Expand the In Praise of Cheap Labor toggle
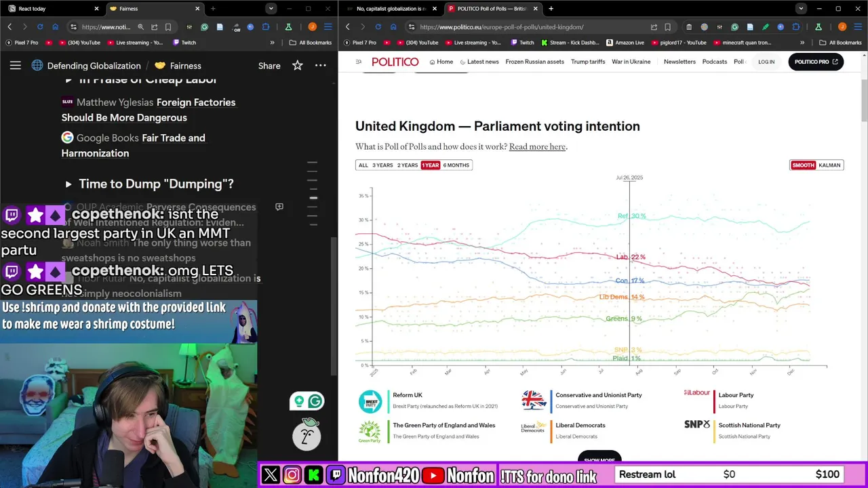 click(68, 80)
